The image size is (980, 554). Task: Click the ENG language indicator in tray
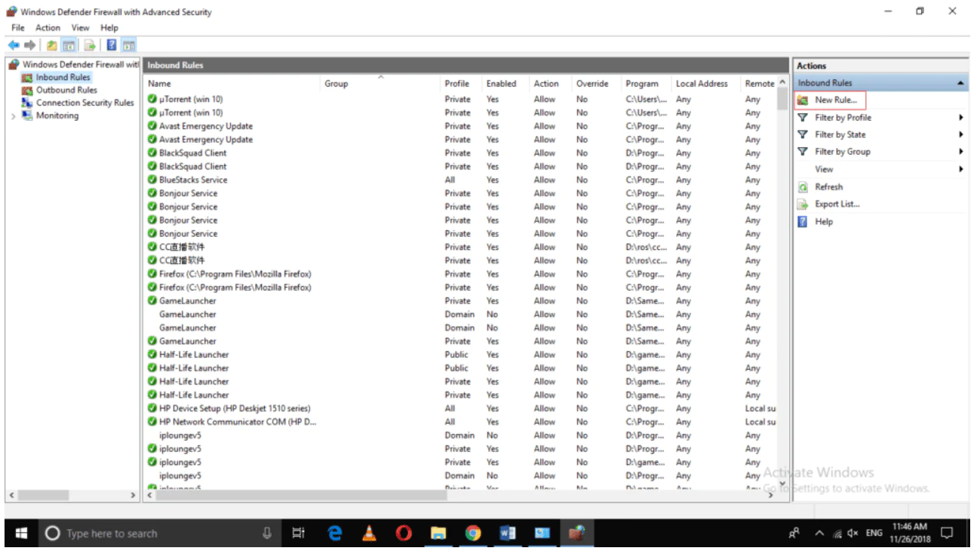pos(874,534)
